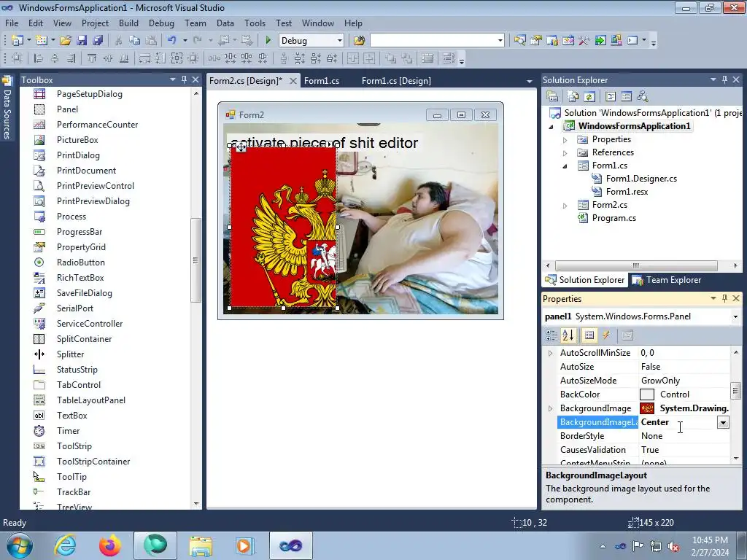Click the Make Same Size layout icon

coord(177,58)
